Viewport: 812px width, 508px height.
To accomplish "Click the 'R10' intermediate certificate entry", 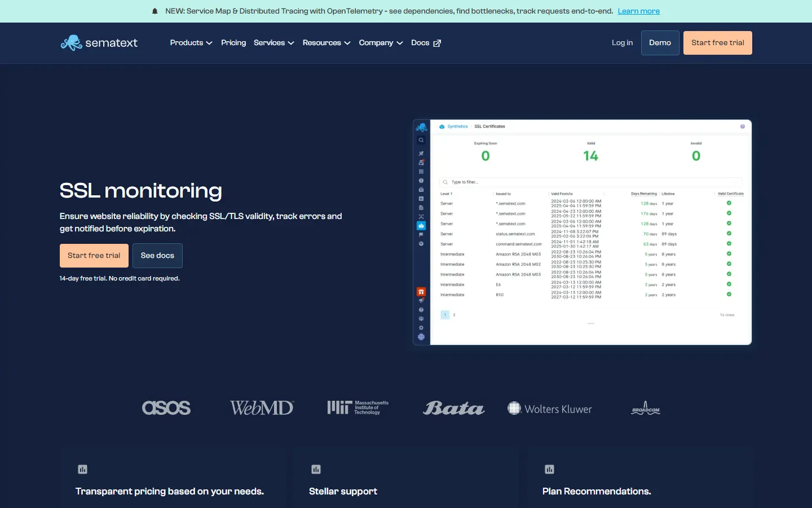I will click(x=500, y=295).
